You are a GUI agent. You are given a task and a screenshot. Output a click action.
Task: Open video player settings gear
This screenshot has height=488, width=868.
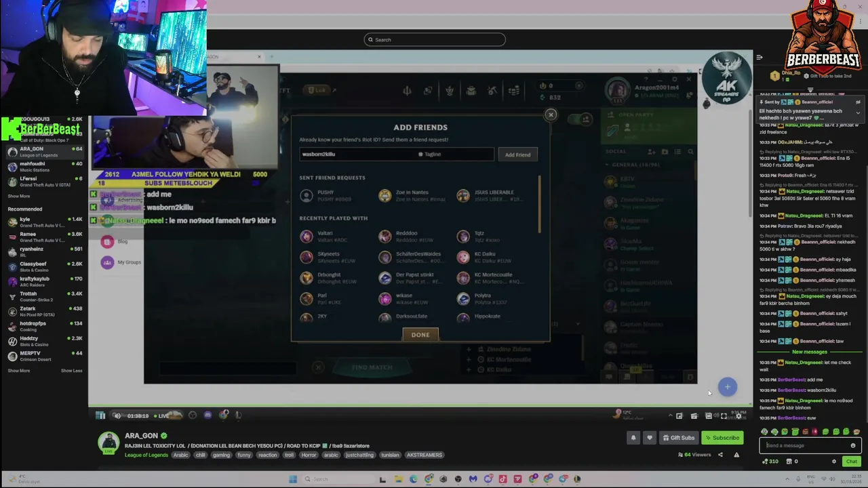[738, 415]
